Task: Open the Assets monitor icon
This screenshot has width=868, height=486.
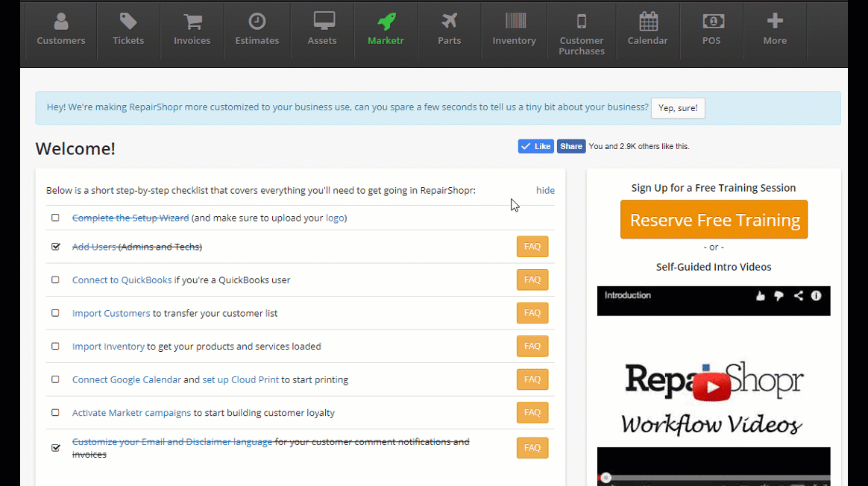Action: click(324, 21)
